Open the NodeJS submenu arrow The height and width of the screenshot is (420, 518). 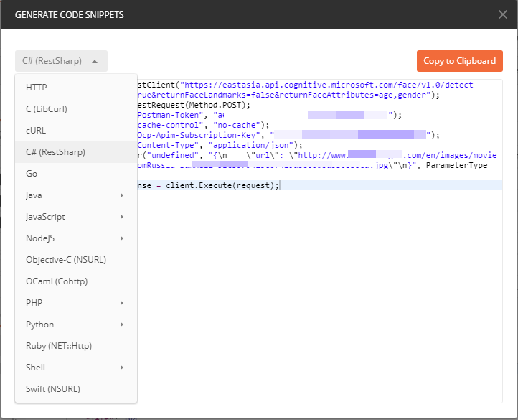coord(122,238)
